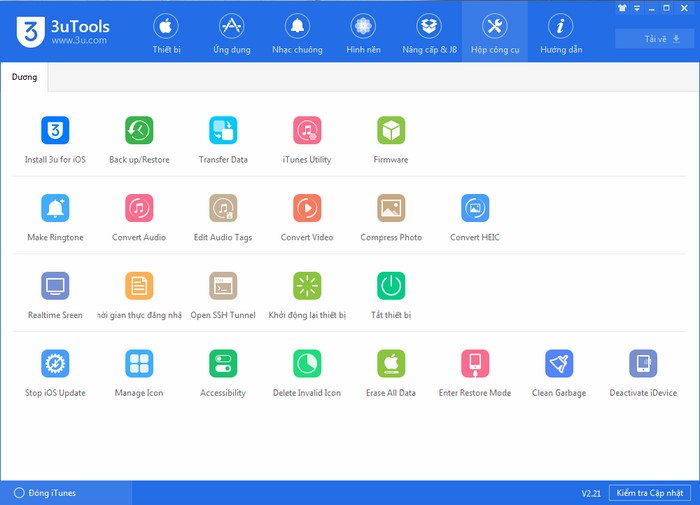Open Hướng dẫn tutorials section

pyautogui.click(x=561, y=33)
